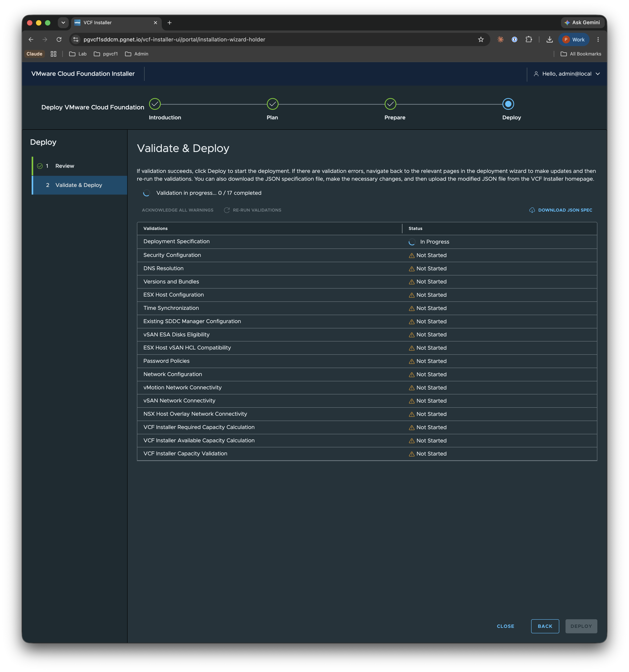This screenshot has width=629, height=672.
Task: Click the green check icon beside Review
Action: pyautogui.click(x=40, y=166)
